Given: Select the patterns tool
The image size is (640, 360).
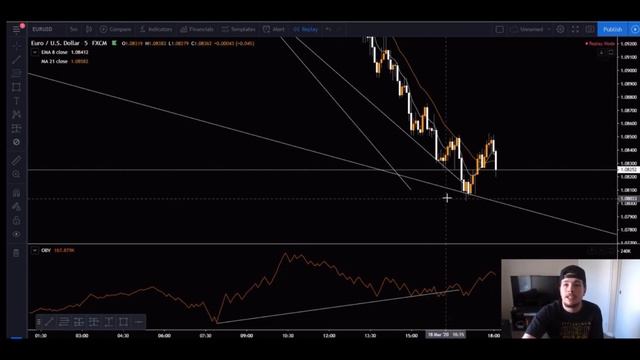Looking at the screenshot, I should pyautogui.click(x=16, y=115).
